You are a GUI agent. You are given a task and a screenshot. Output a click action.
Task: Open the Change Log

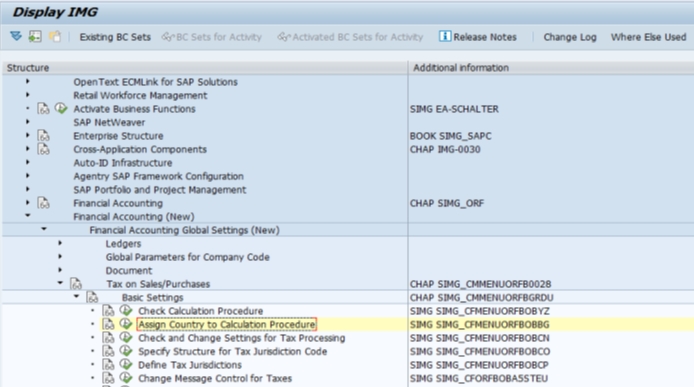point(570,37)
